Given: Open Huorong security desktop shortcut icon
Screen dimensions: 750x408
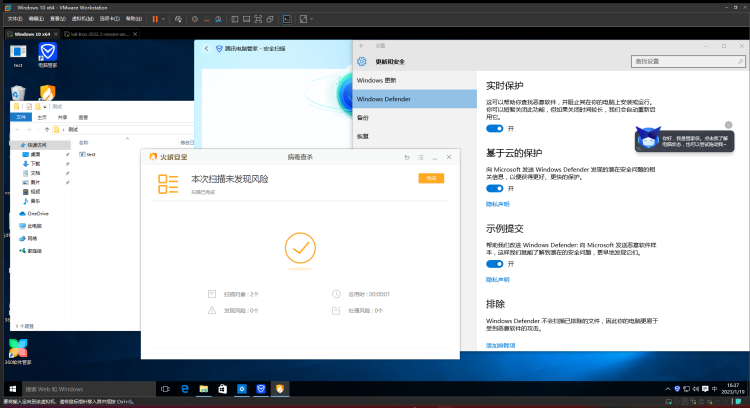Looking at the screenshot, I should tap(47, 92).
